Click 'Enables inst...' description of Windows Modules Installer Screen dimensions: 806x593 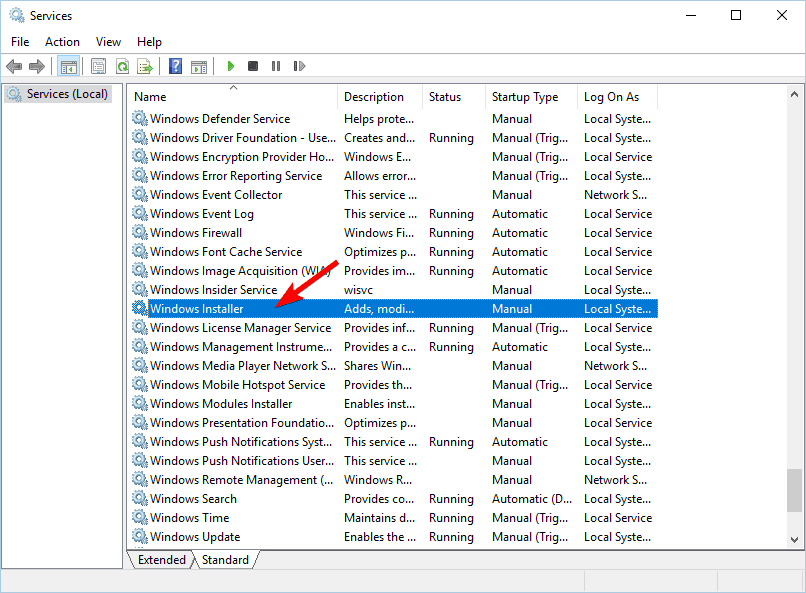(379, 404)
